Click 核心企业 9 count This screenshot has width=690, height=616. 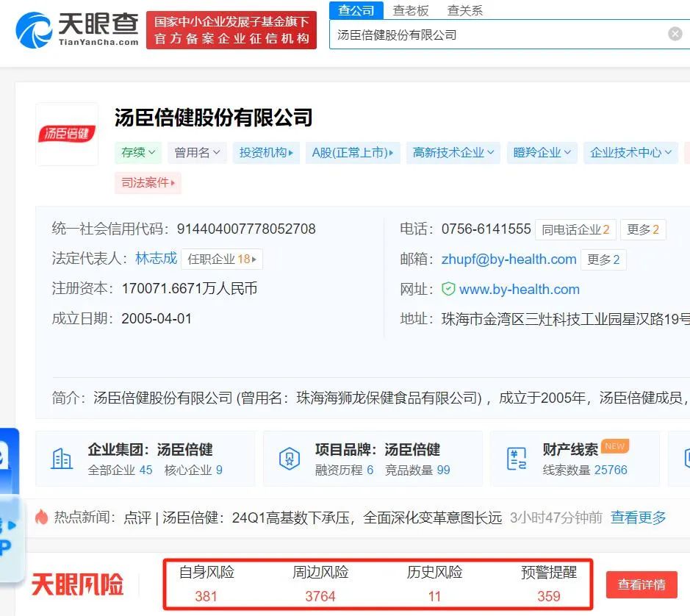point(193,470)
